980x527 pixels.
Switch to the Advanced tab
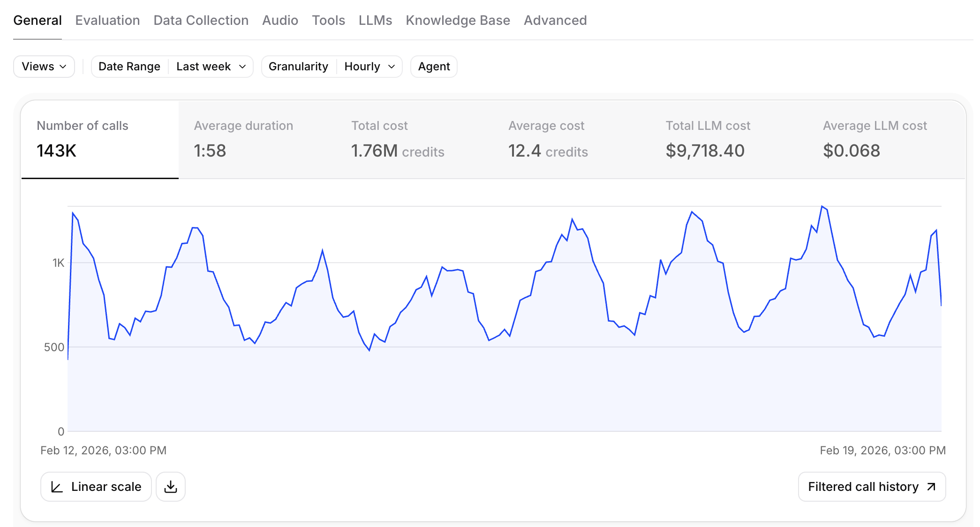tap(555, 20)
